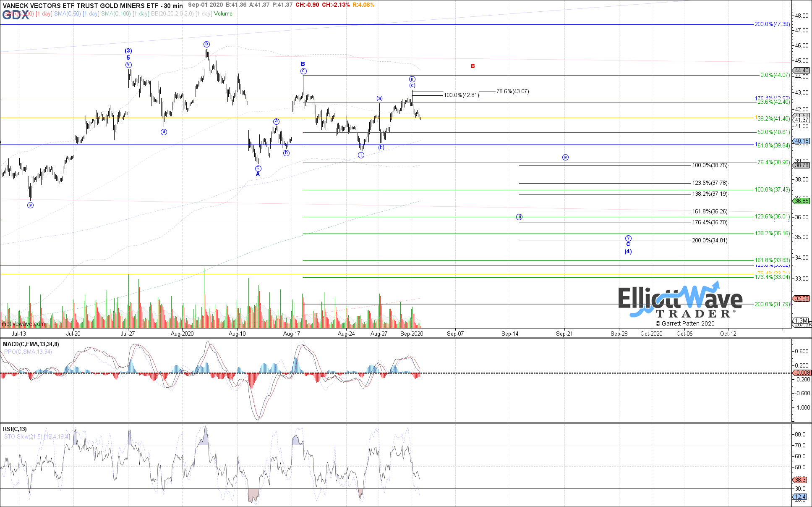Screen dimensions: 812x507
Task: Select the circled (v) marker above the C (4) target
Action: click(x=628, y=237)
